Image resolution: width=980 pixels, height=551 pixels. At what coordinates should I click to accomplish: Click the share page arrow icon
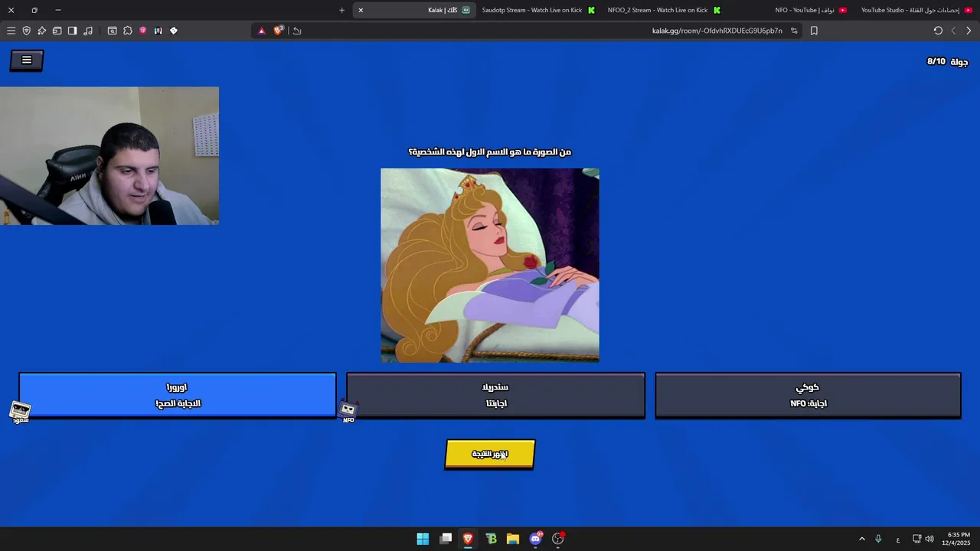(x=297, y=31)
